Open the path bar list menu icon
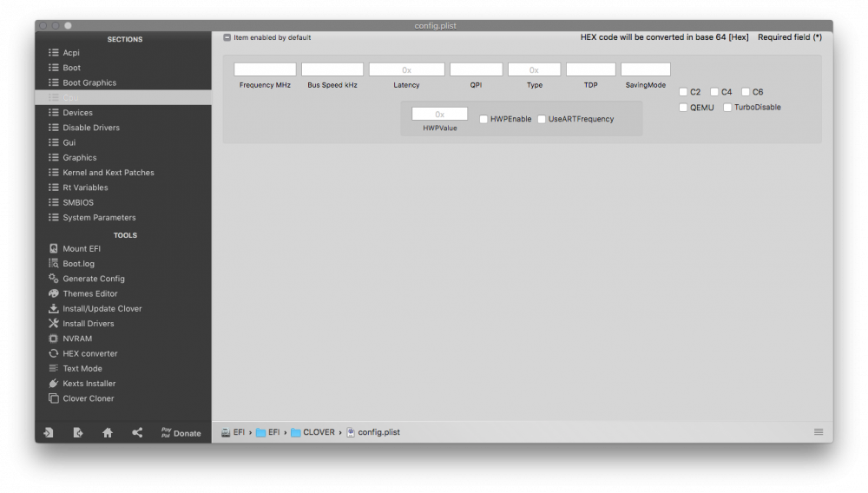Image resolution: width=868 pixels, height=493 pixels. click(x=819, y=432)
